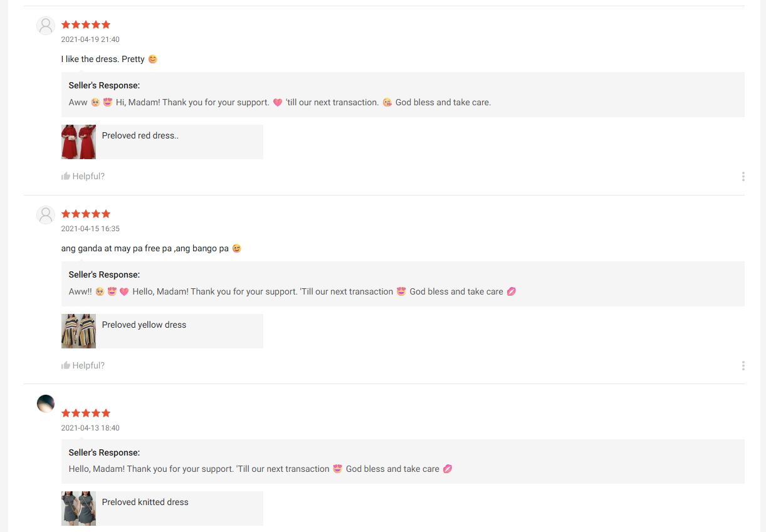The height and width of the screenshot is (532, 766).
Task: Open more options for the red dress review
Action: tap(743, 177)
